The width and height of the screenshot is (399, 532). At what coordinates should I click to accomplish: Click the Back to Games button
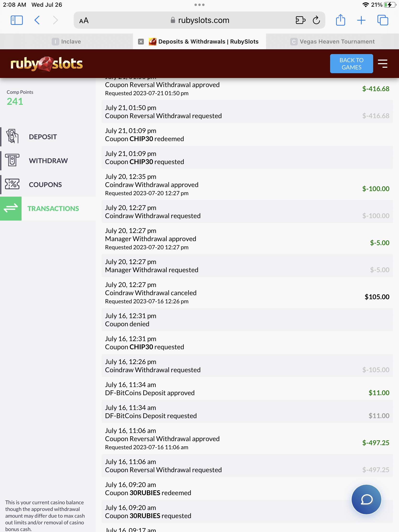(351, 63)
